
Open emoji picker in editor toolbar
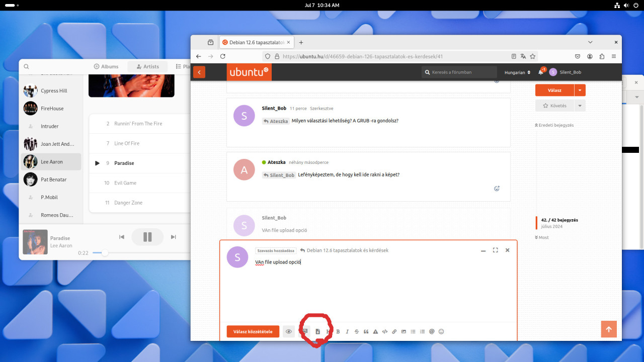coord(441,331)
